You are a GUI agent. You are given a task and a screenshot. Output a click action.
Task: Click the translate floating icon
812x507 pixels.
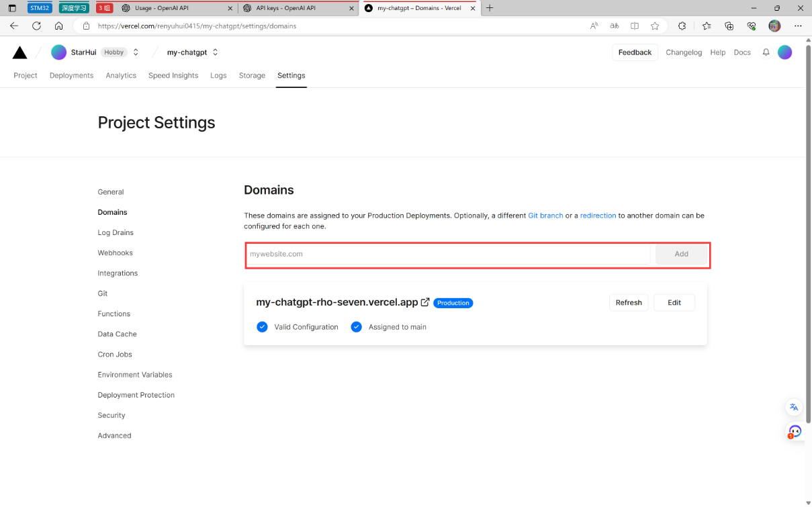(x=794, y=407)
